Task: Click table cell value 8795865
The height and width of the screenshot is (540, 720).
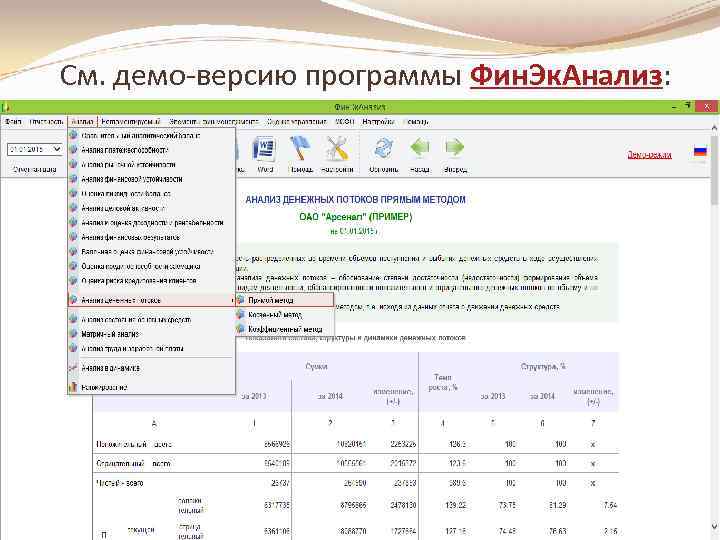Action: coord(353,505)
